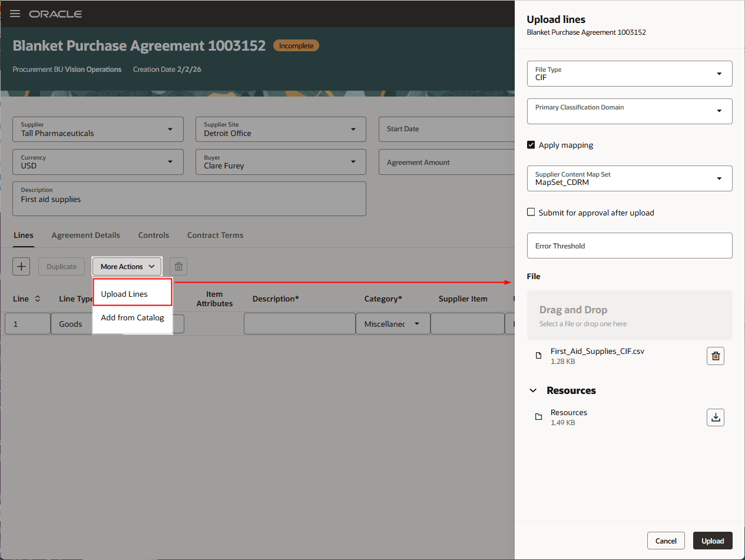Uncheck the Apply mapping checkbox
745x560 pixels.
tap(531, 145)
